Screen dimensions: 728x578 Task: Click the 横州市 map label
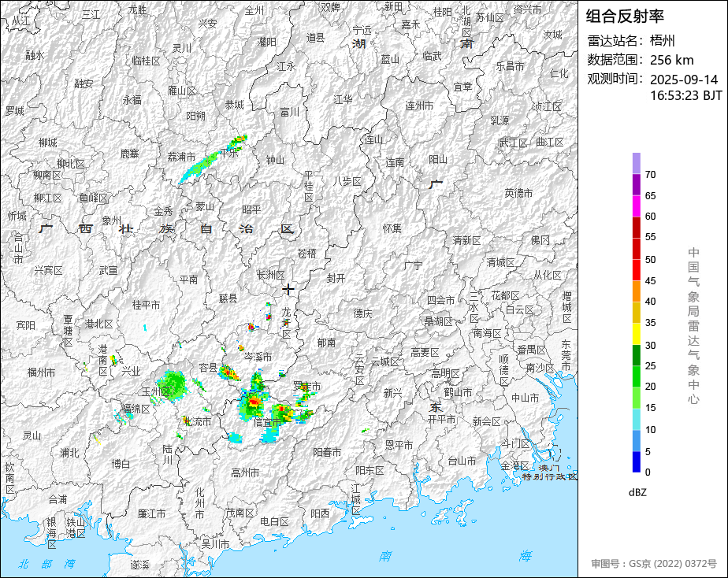coord(41,372)
